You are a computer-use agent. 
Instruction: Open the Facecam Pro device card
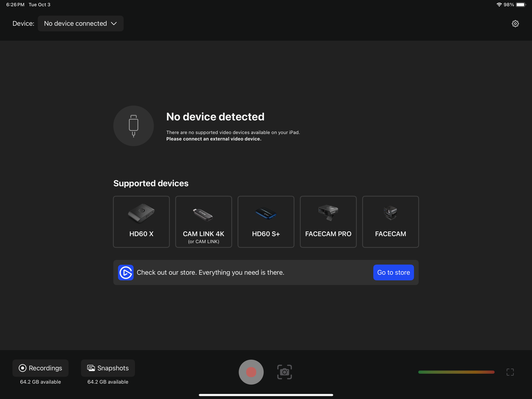pyautogui.click(x=328, y=222)
